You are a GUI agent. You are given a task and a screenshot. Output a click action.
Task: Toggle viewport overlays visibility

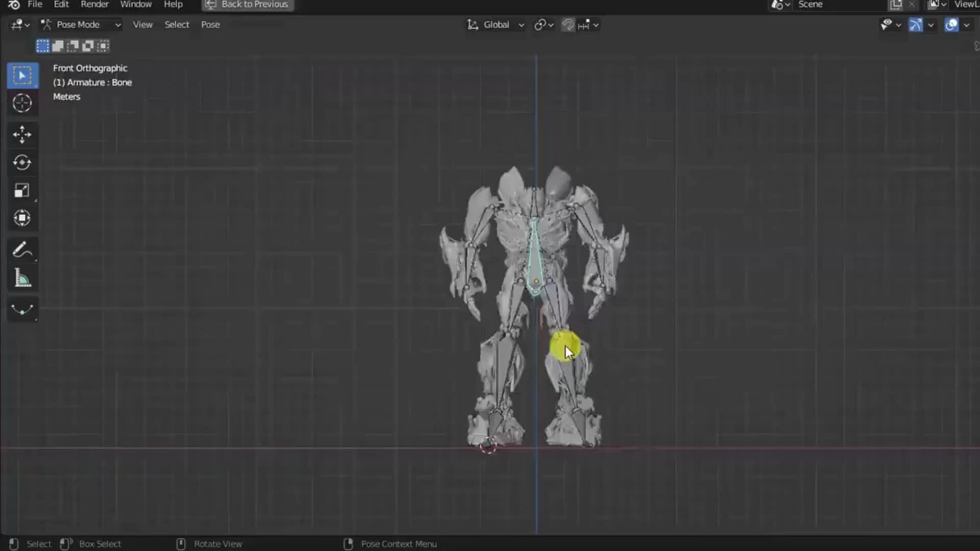click(x=950, y=24)
